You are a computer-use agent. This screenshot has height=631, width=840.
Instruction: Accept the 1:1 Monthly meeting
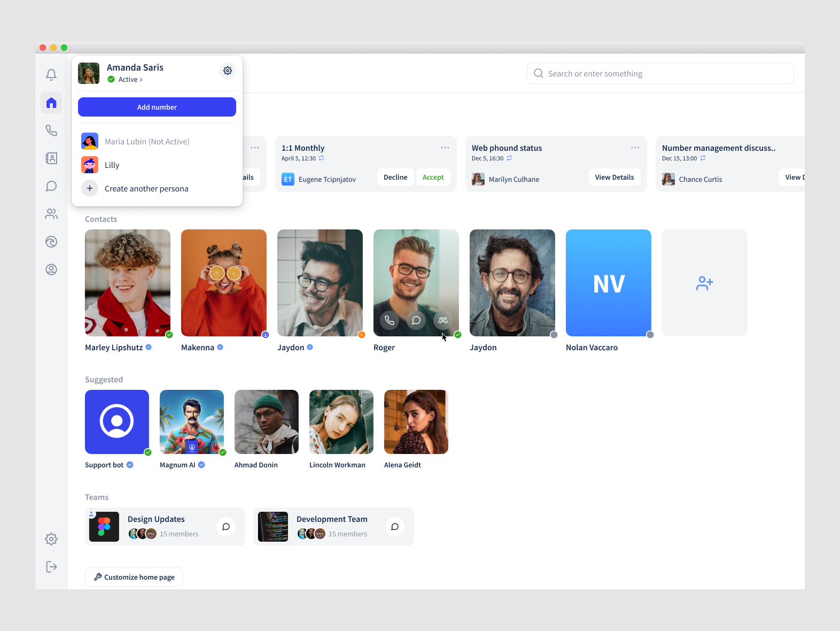click(x=433, y=177)
